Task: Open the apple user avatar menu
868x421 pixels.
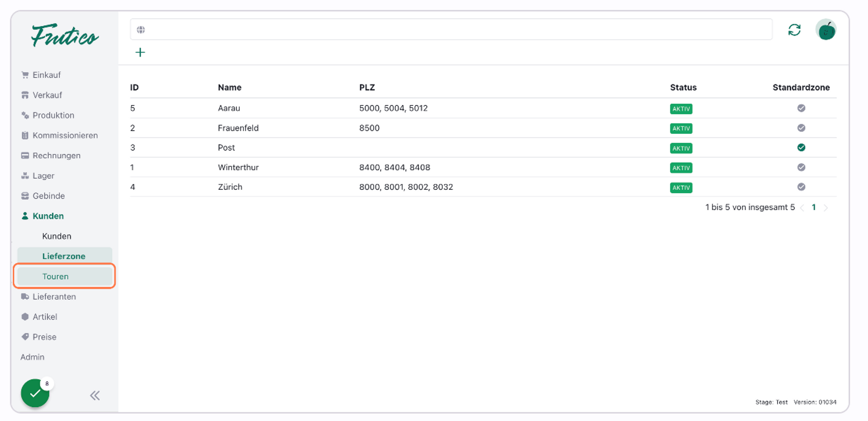Action: click(x=826, y=30)
